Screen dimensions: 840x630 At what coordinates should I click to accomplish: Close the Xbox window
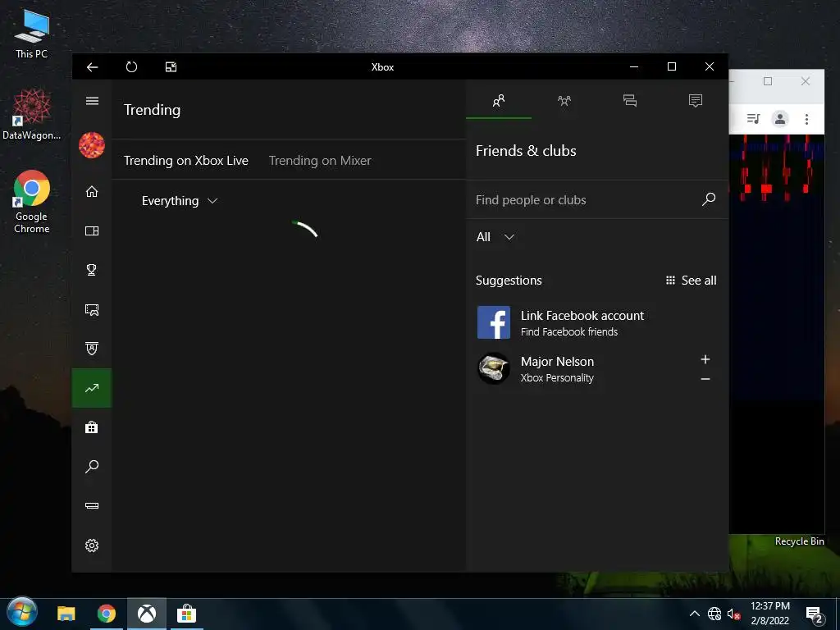(710, 67)
